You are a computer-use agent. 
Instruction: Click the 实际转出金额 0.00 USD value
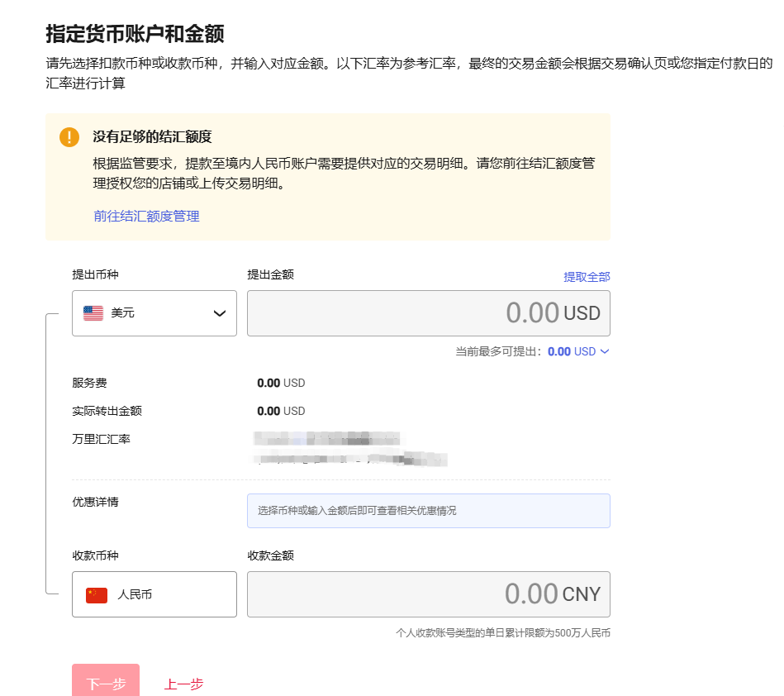[281, 411]
